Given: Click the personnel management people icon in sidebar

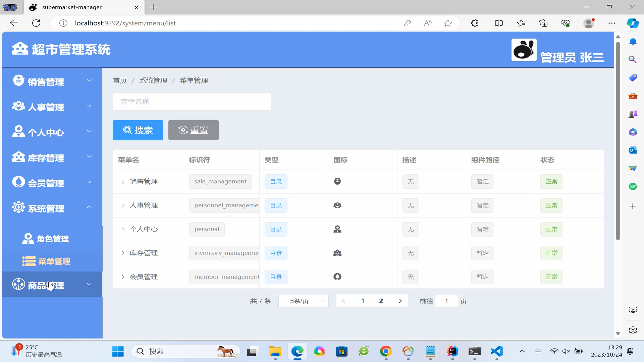Looking at the screenshot, I should (x=18, y=106).
